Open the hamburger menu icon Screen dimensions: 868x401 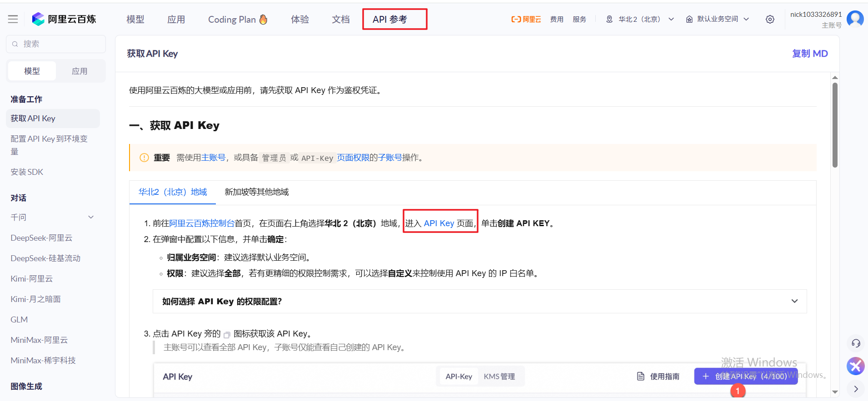(x=13, y=19)
